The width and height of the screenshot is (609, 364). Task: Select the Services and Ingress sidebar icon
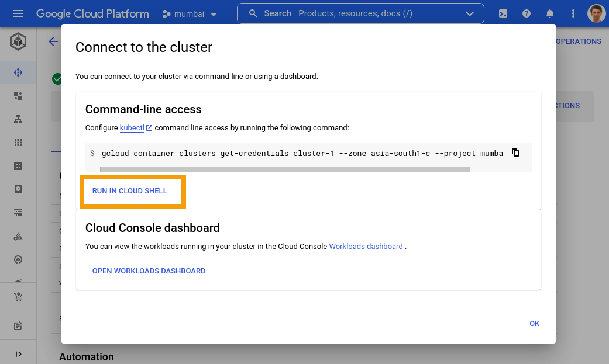[18, 119]
